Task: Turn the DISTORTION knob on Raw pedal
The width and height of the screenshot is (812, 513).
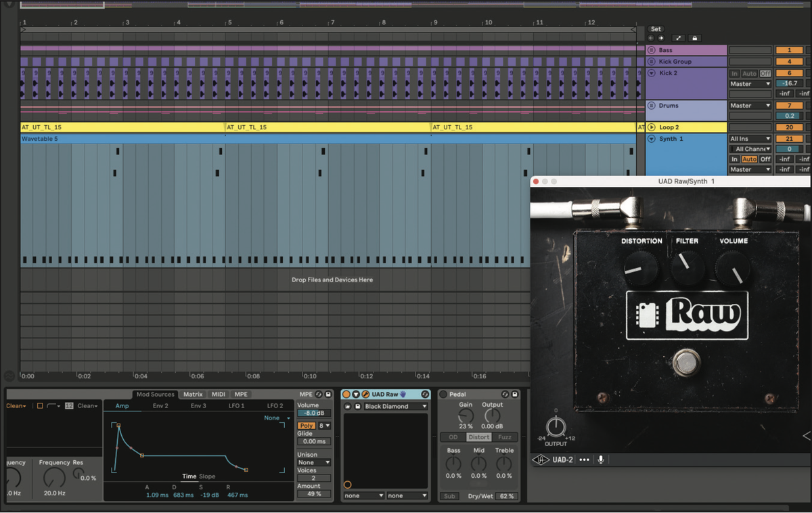Action: [640, 269]
